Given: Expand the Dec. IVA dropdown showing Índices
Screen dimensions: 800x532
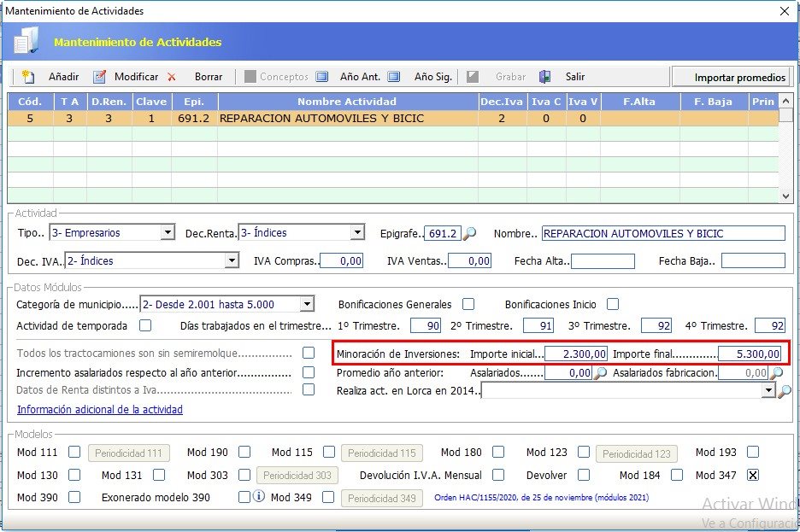Looking at the screenshot, I should tap(231, 261).
